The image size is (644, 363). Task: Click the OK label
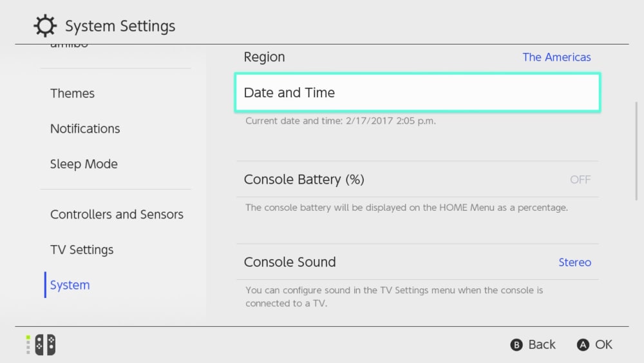603,344
